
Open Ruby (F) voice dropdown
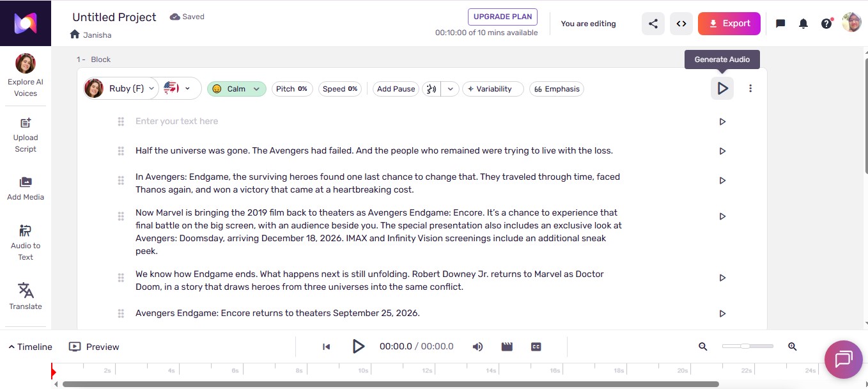(x=121, y=88)
